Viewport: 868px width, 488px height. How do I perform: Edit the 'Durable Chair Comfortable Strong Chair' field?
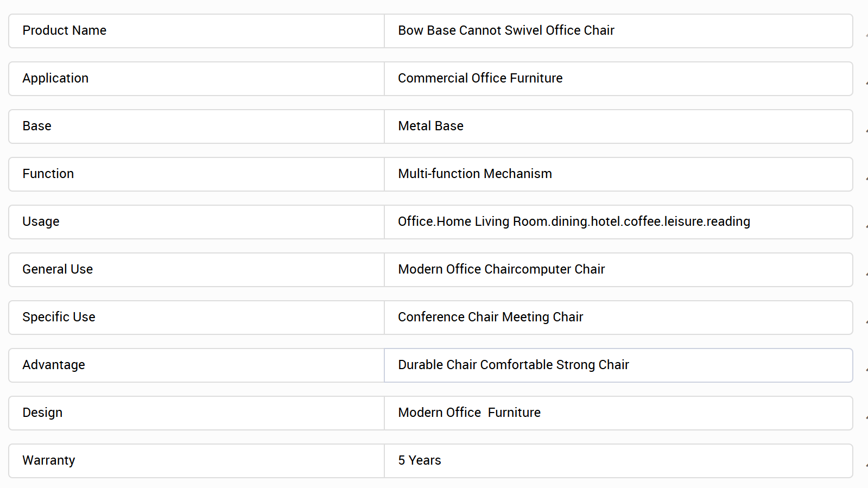point(618,365)
